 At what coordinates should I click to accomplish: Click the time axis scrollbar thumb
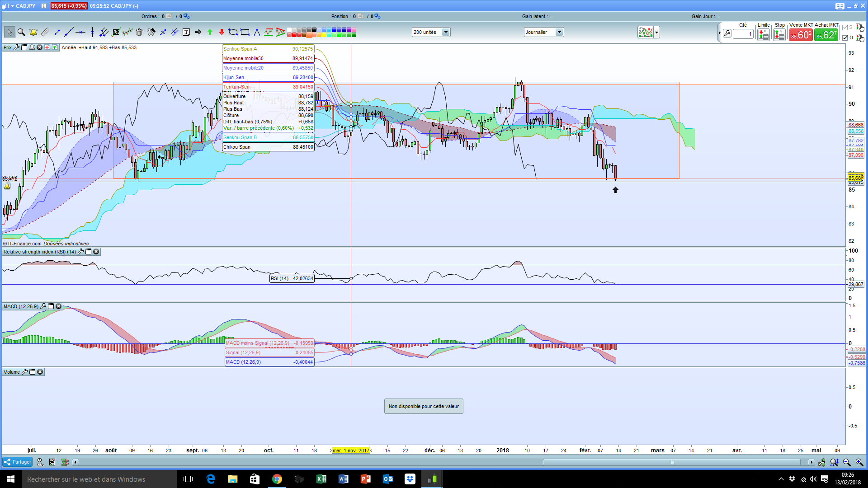672,462
